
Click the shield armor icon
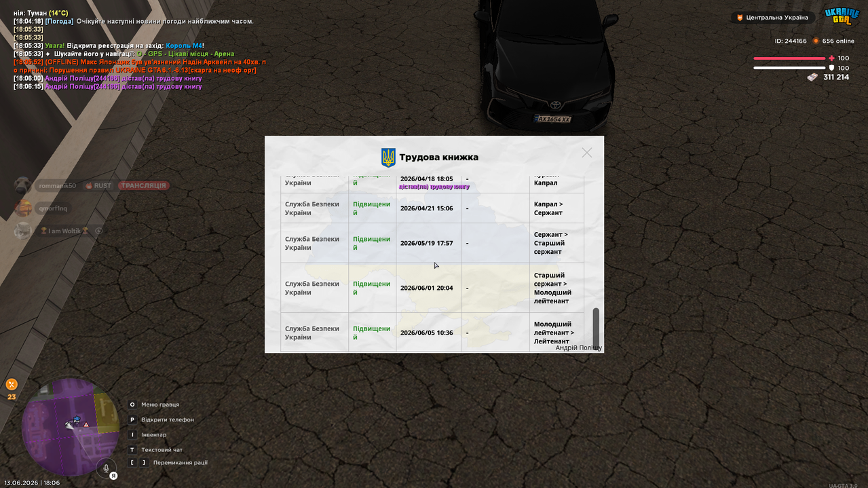pos(831,68)
